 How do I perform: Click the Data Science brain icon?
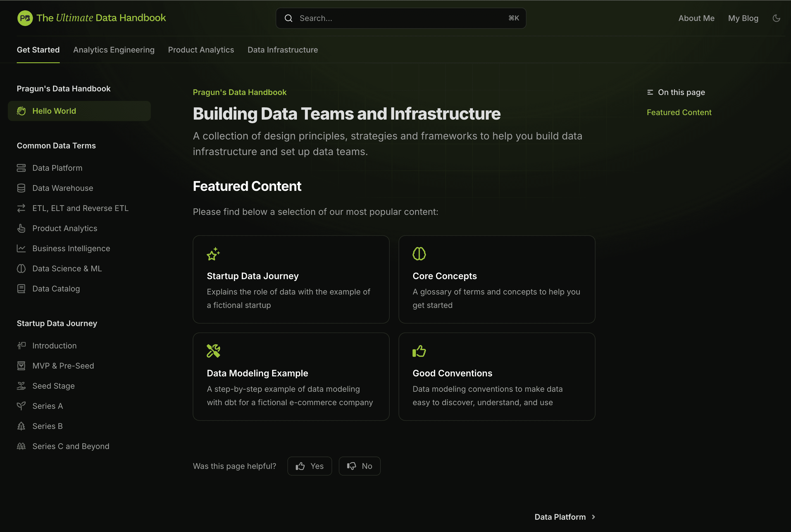click(x=21, y=269)
